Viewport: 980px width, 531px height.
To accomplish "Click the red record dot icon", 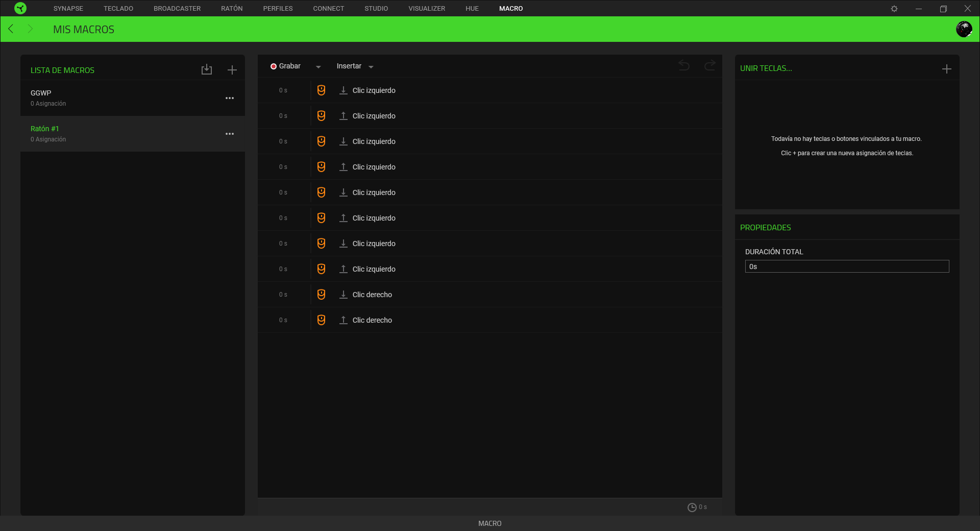I will click(274, 66).
